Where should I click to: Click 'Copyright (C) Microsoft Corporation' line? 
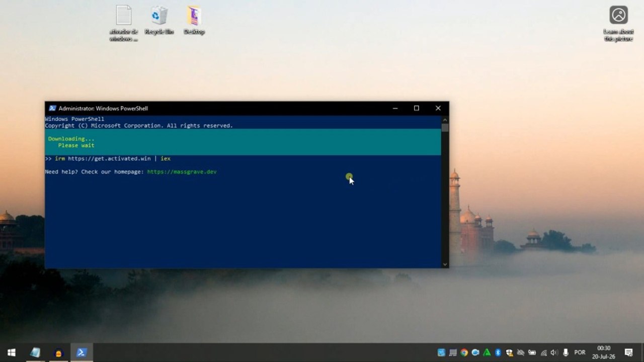(139, 126)
